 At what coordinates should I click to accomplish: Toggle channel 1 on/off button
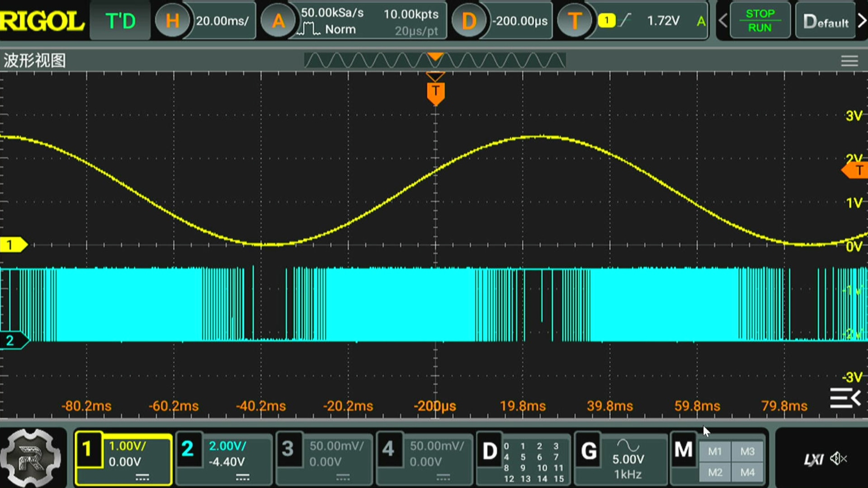coord(88,450)
